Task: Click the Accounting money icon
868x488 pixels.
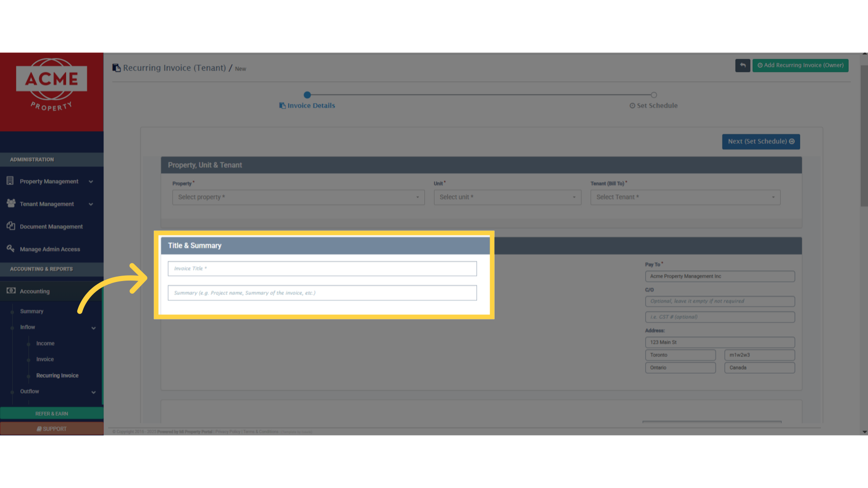Action: click(11, 291)
